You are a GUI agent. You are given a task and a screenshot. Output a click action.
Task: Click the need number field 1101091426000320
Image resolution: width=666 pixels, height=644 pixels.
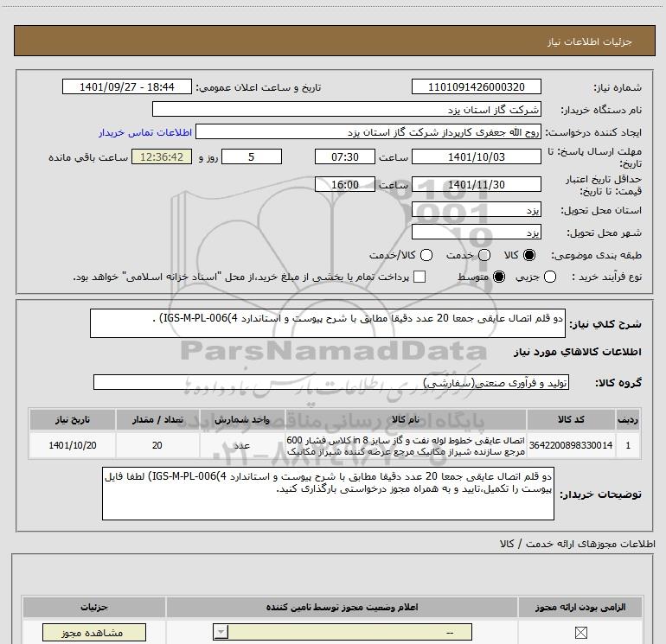click(476, 86)
